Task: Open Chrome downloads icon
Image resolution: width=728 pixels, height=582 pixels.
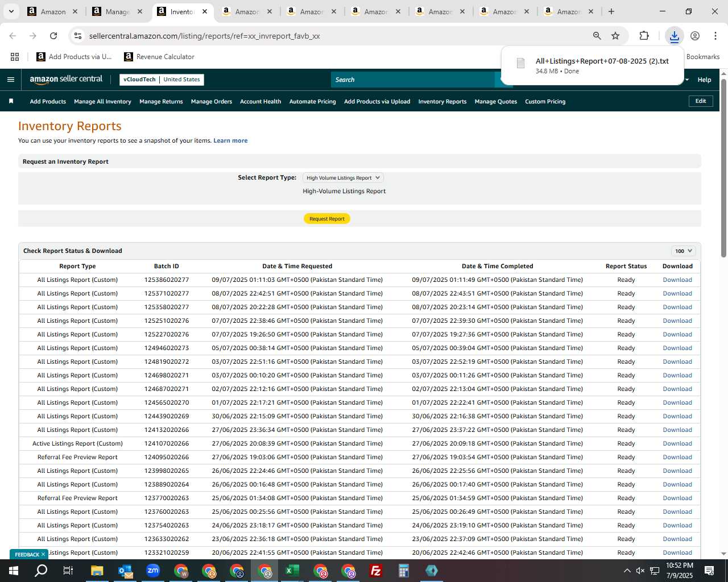Action: point(674,36)
